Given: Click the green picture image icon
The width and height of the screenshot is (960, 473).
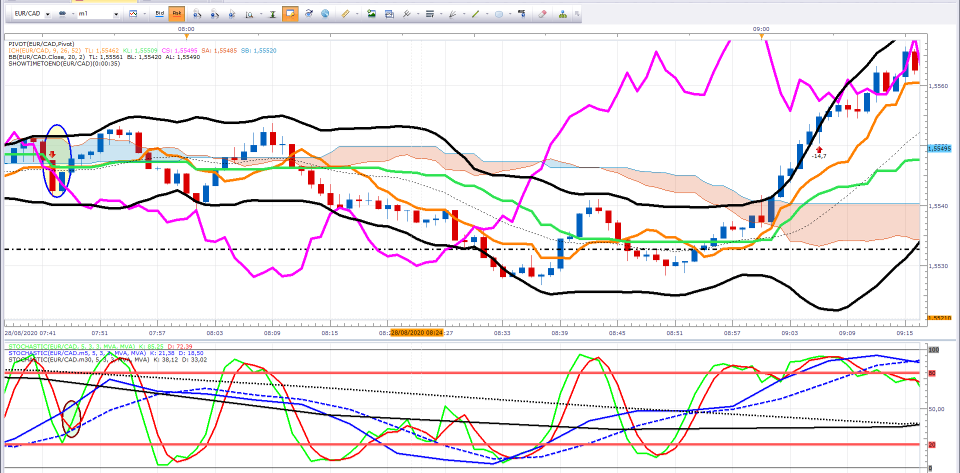Looking at the screenshot, I should click(x=371, y=13).
